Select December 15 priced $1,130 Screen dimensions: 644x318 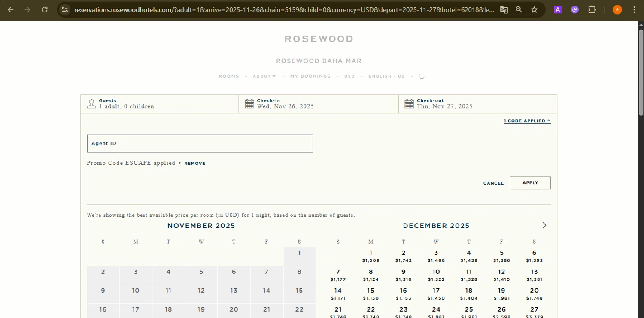[371, 294]
